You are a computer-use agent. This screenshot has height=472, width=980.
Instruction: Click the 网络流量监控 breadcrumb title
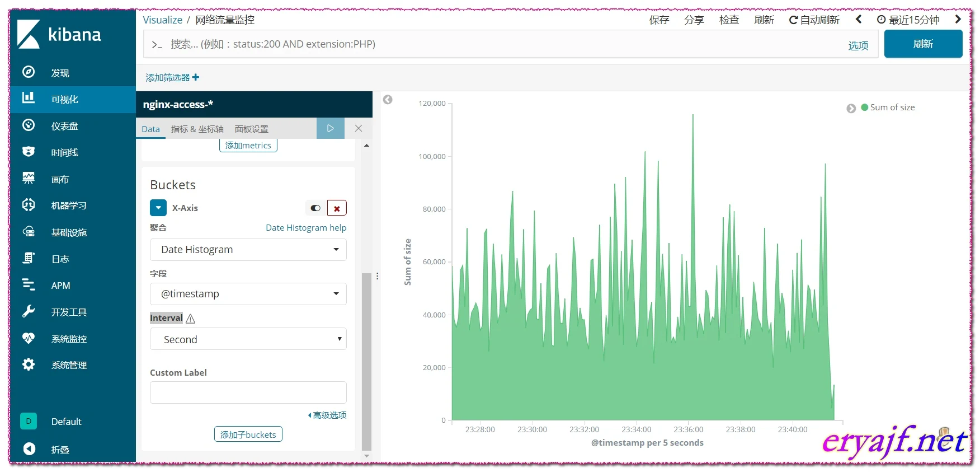pos(225,20)
